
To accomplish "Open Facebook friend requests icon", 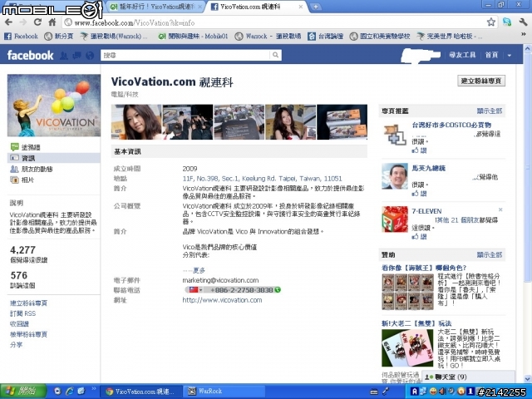I will [x=64, y=56].
